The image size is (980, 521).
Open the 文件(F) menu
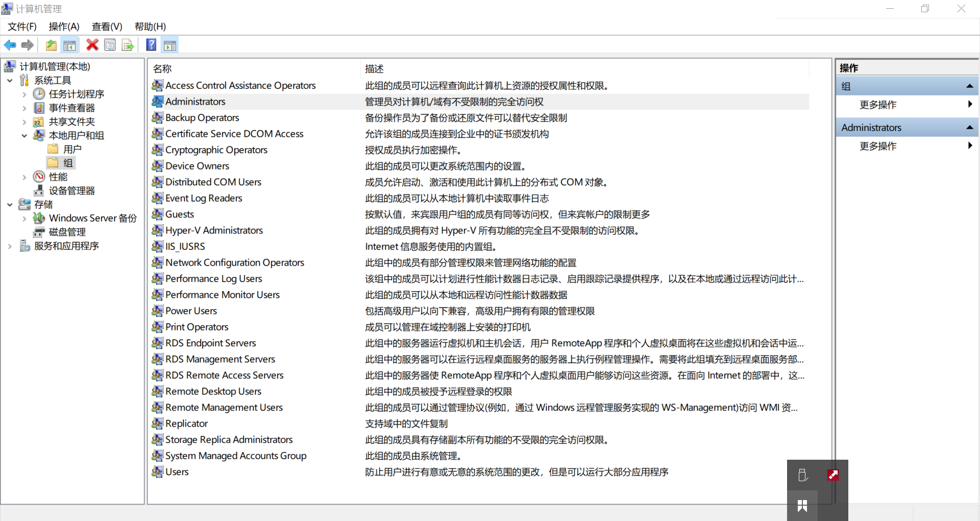tap(22, 27)
